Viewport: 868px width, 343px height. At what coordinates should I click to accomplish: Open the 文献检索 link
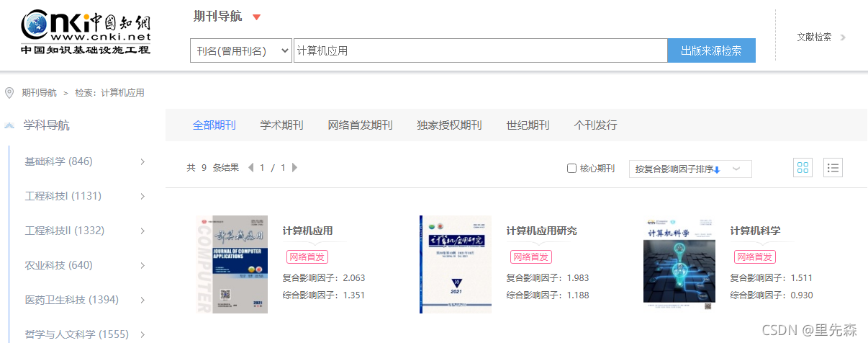[x=815, y=37]
